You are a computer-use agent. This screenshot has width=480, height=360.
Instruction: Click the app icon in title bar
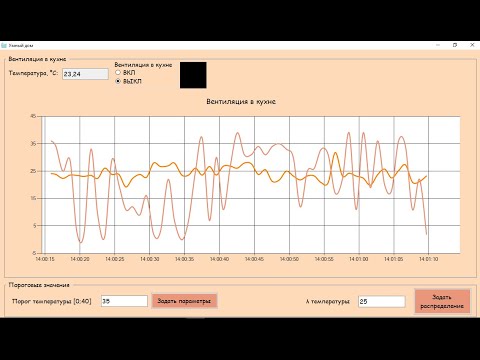point(4,45)
